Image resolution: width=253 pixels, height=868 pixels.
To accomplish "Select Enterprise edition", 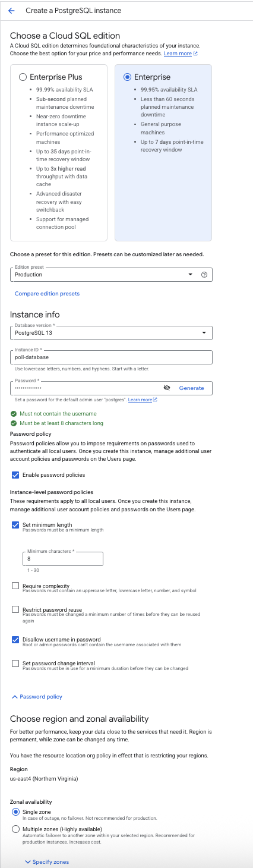I will pyautogui.click(x=127, y=77).
